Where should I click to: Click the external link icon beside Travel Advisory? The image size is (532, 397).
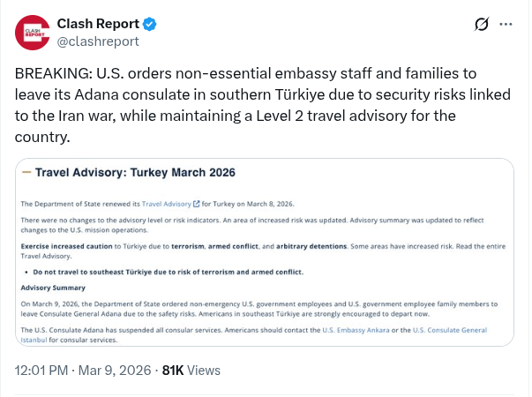coord(196,204)
